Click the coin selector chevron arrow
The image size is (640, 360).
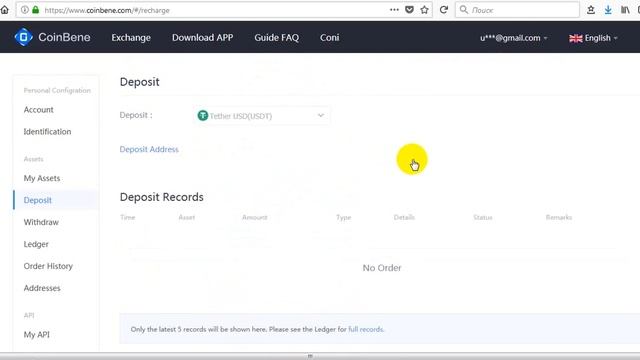[x=321, y=116]
